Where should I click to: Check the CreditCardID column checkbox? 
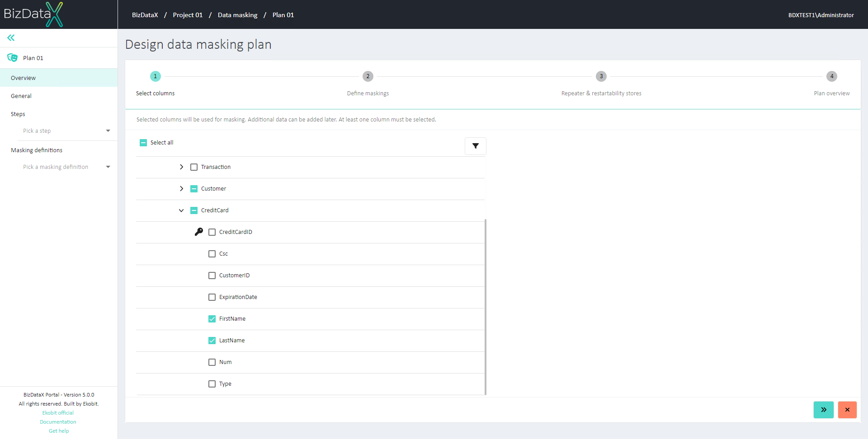212,232
